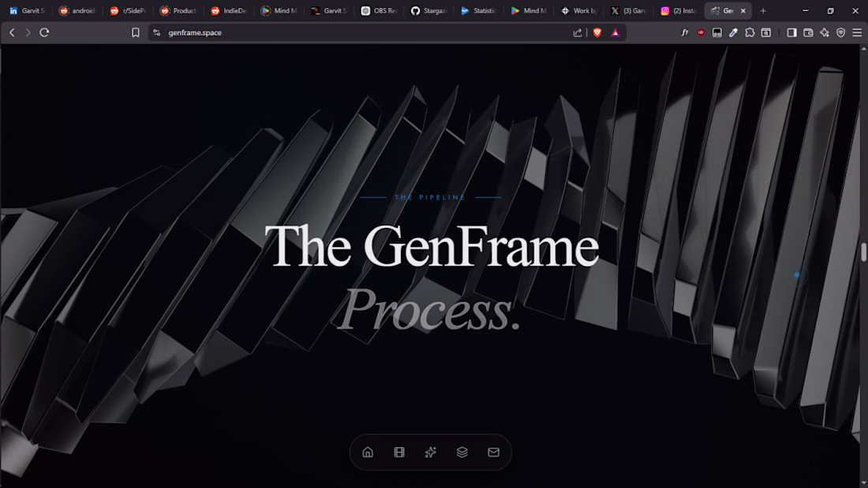Switch to the X (3) Garvit tab
Screen dimensions: 868x488
(x=630, y=10)
